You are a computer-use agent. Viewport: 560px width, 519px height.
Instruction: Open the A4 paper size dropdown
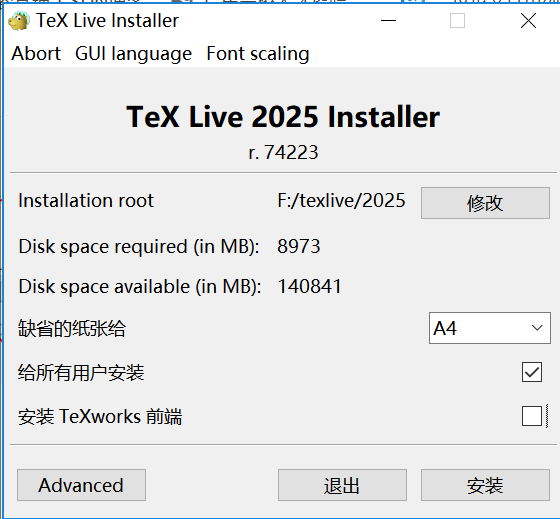(x=490, y=328)
